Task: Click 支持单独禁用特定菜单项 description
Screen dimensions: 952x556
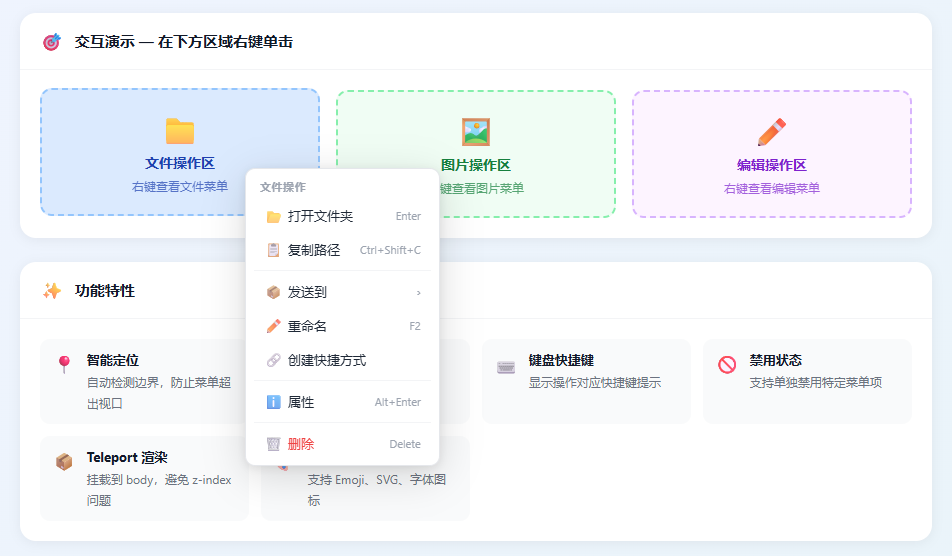Action: point(816,383)
